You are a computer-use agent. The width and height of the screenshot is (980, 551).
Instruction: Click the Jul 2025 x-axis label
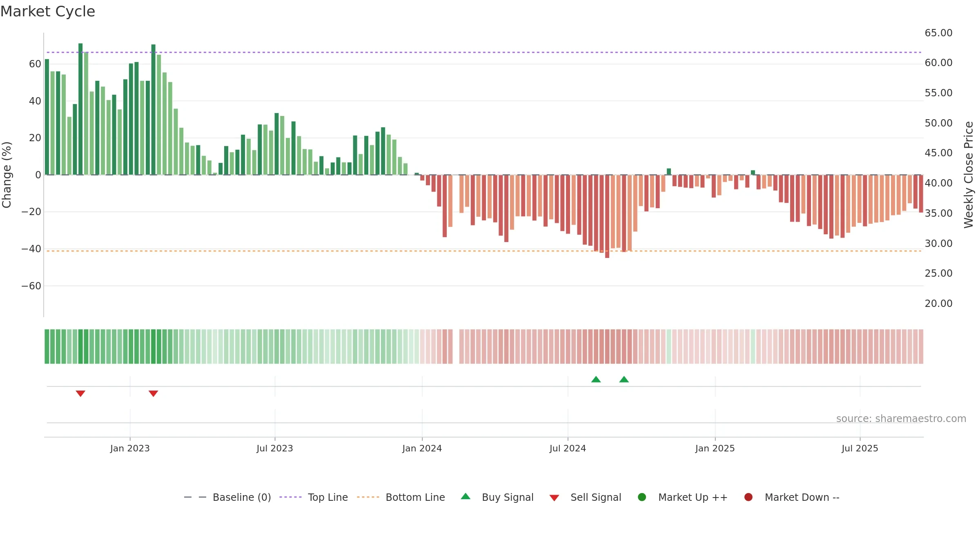tap(860, 448)
